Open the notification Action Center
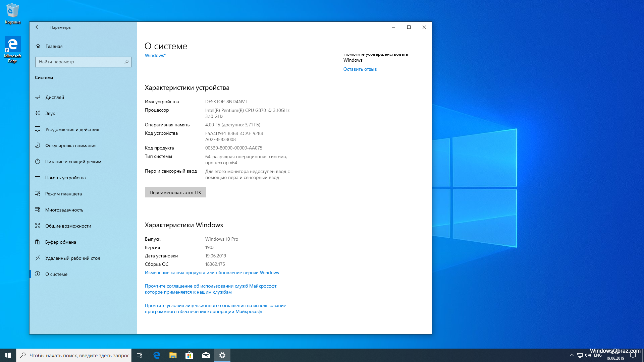The image size is (644, 362). pos(633,355)
